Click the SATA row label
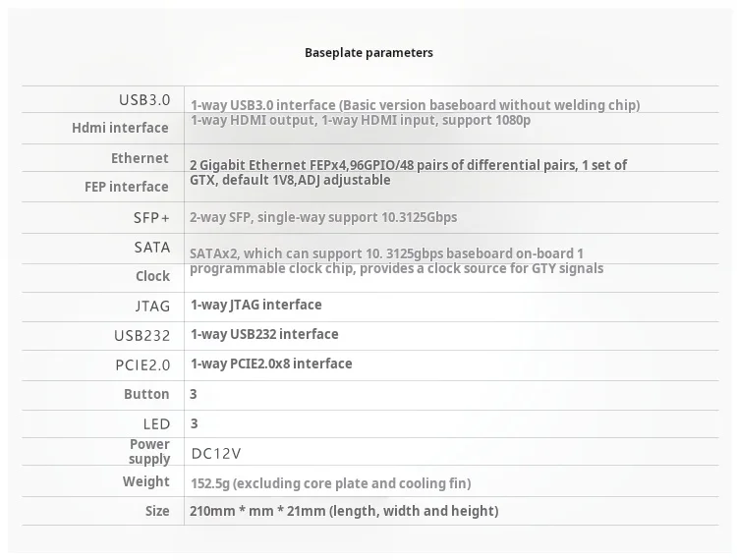 click(x=152, y=248)
